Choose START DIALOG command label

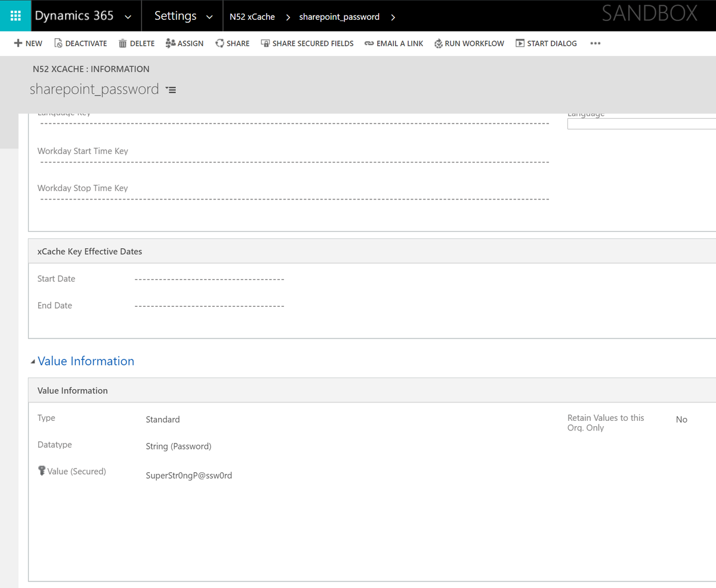pos(552,44)
